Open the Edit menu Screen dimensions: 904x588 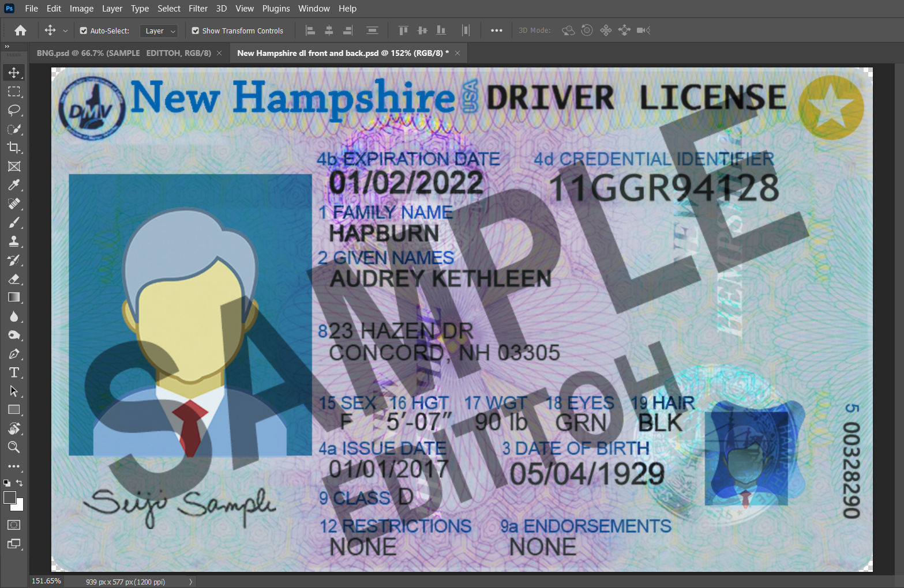pyautogui.click(x=54, y=9)
